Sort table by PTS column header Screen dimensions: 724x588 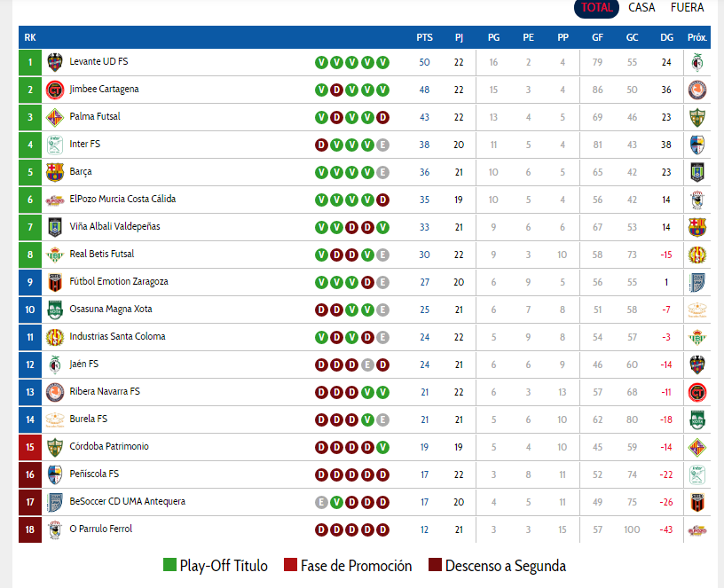coord(424,37)
